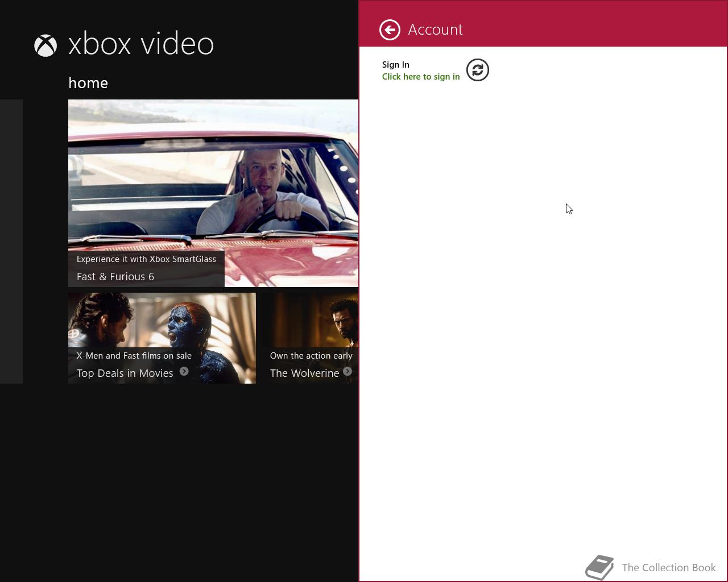The height and width of the screenshot is (582, 728).
Task: Click the 'xbox video' app title
Action: pyautogui.click(x=141, y=44)
